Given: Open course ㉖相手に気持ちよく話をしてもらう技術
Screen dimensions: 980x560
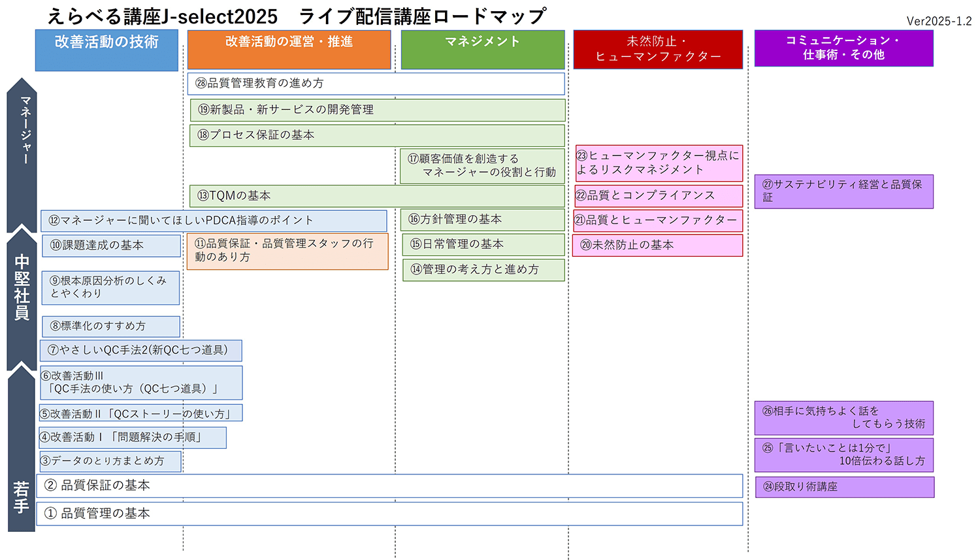Looking at the screenshot, I should [x=844, y=418].
